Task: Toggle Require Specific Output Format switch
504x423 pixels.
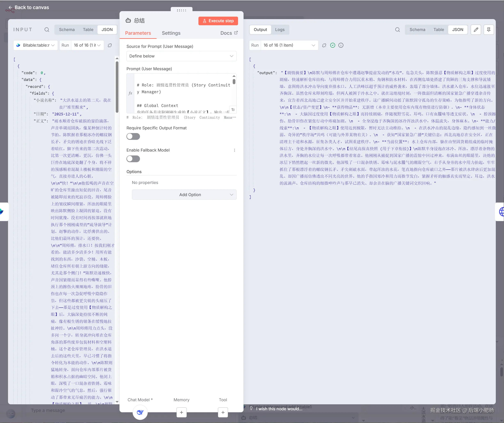Action: [133, 136]
